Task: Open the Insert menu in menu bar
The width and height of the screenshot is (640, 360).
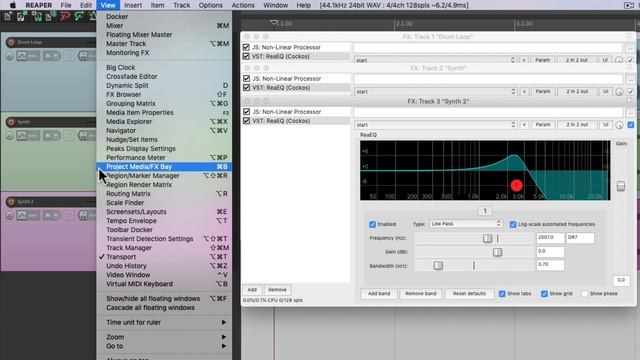Action: (x=133, y=5)
